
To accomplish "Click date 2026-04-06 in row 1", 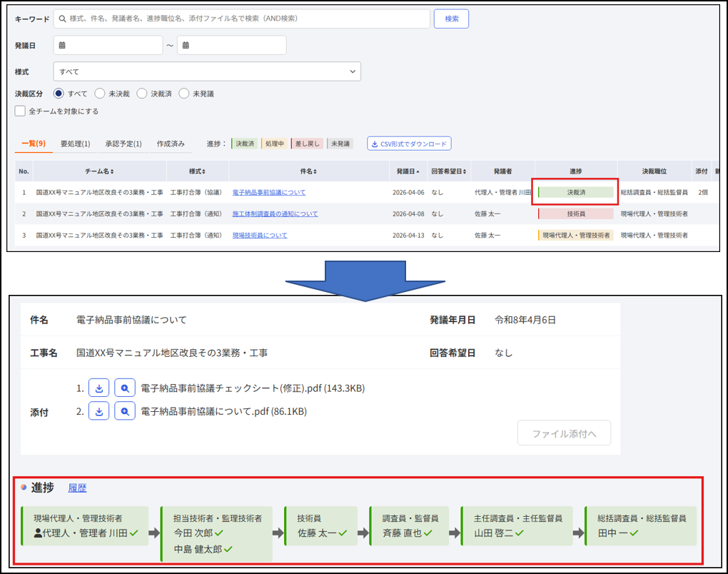I will point(408,192).
